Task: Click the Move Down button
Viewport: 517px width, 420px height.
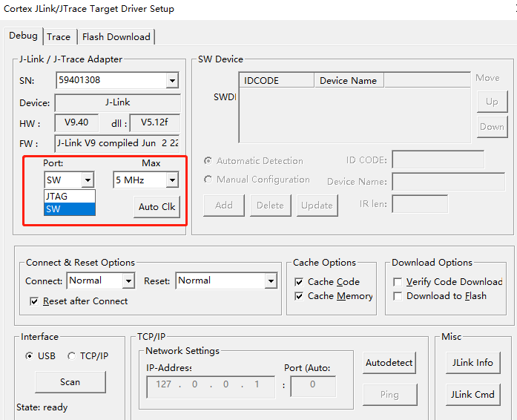Action: pyautogui.click(x=492, y=127)
